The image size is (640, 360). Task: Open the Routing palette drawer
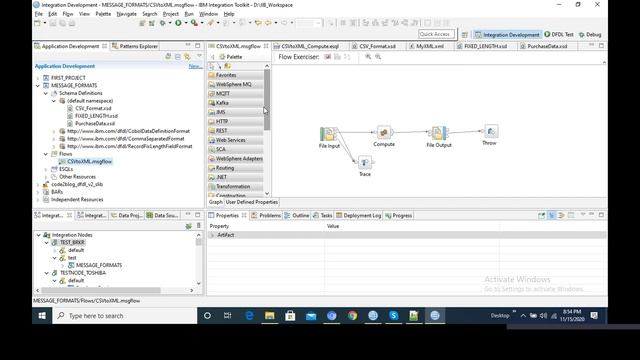(236, 168)
